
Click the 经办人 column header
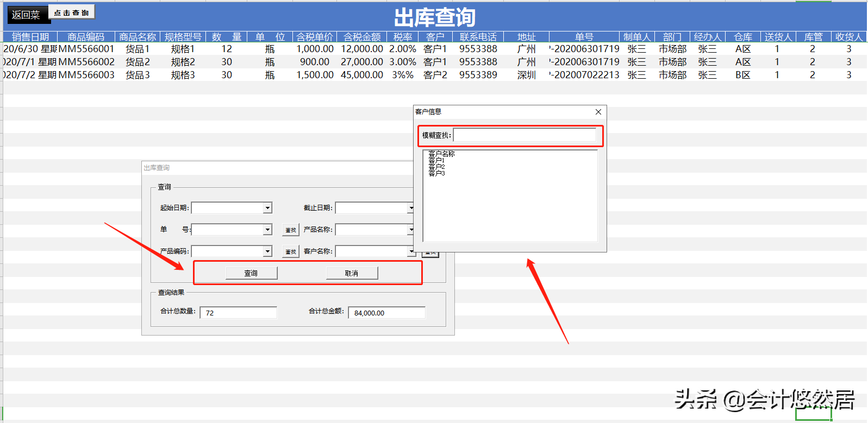708,37
